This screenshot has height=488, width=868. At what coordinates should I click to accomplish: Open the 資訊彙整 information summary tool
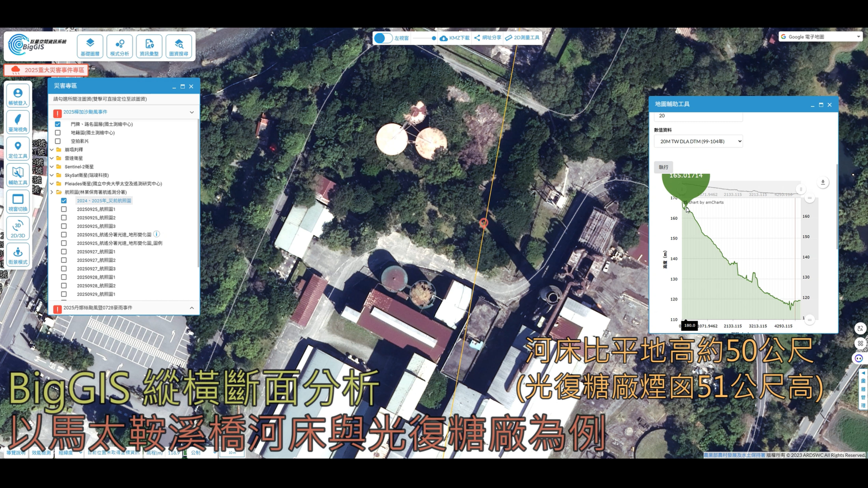pyautogui.click(x=149, y=46)
